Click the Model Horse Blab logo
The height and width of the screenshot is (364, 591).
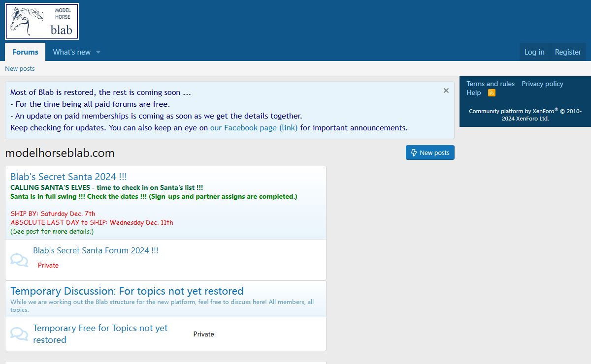pos(42,21)
